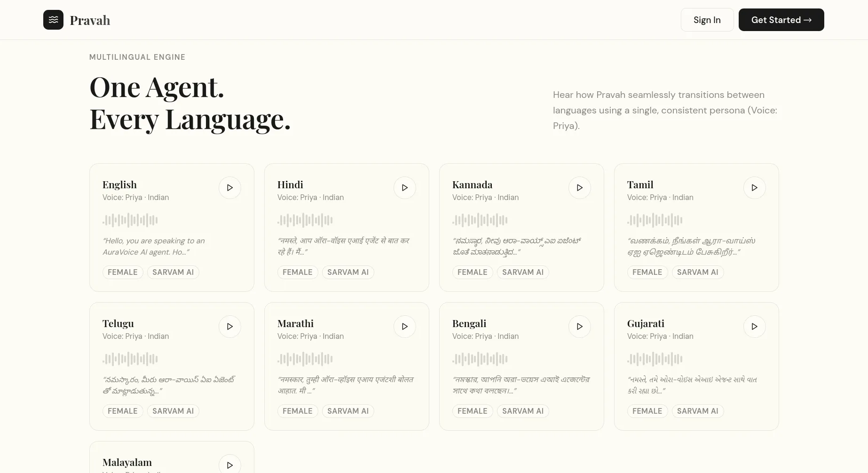The image size is (868, 473).
Task: Click the SARVAM AI tag on Gujarati card
Action: pos(697,411)
